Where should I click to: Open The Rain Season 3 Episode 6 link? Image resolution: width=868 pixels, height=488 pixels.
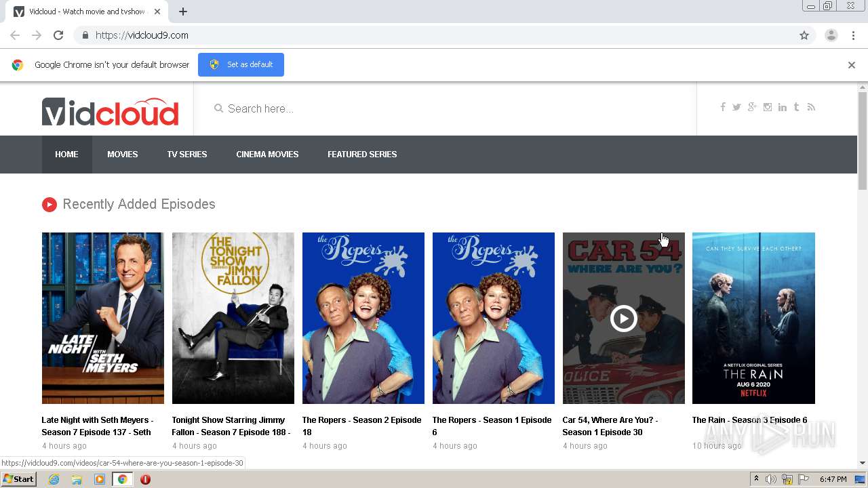749,420
